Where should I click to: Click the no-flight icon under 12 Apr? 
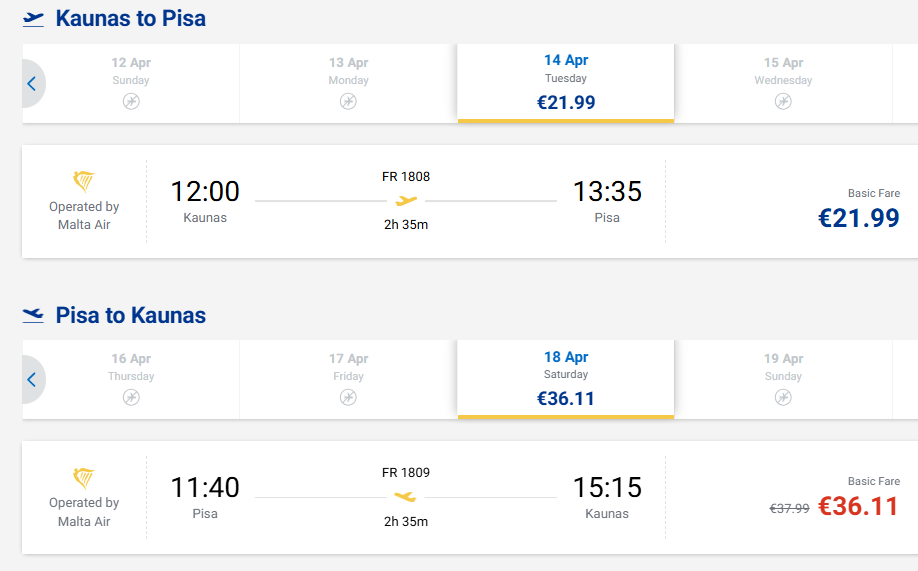[x=131, y=101]
